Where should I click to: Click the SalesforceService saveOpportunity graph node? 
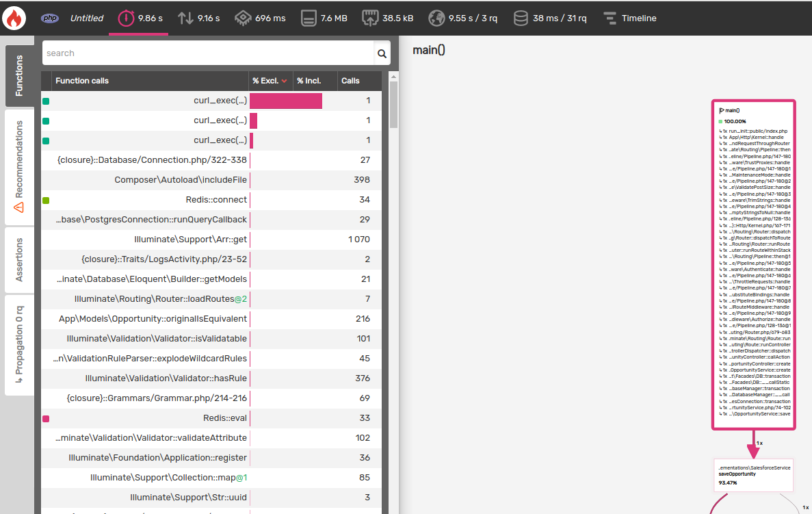click(x=753, y=475)
